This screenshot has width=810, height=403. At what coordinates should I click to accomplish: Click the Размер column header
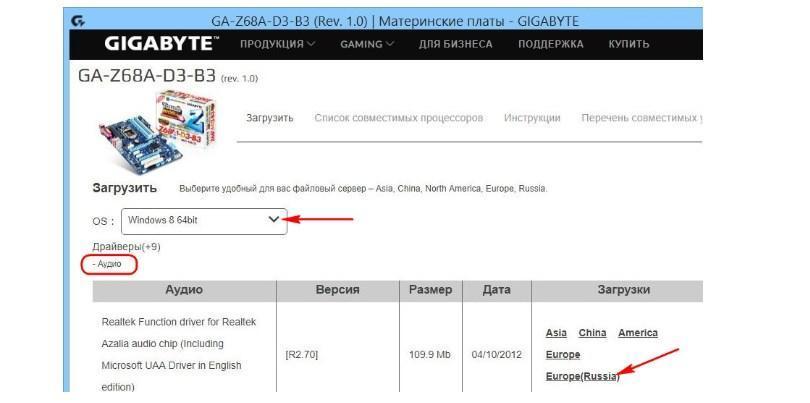coord(431,290)
